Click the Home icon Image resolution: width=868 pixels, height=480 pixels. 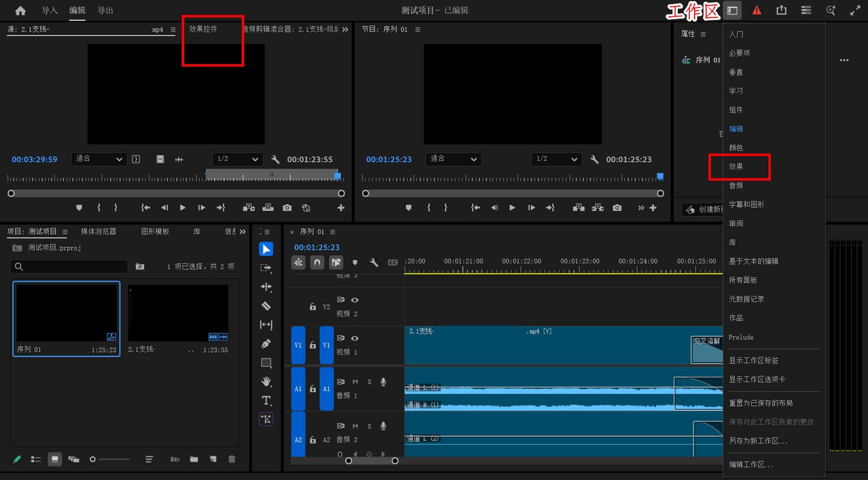coord(20,10)
